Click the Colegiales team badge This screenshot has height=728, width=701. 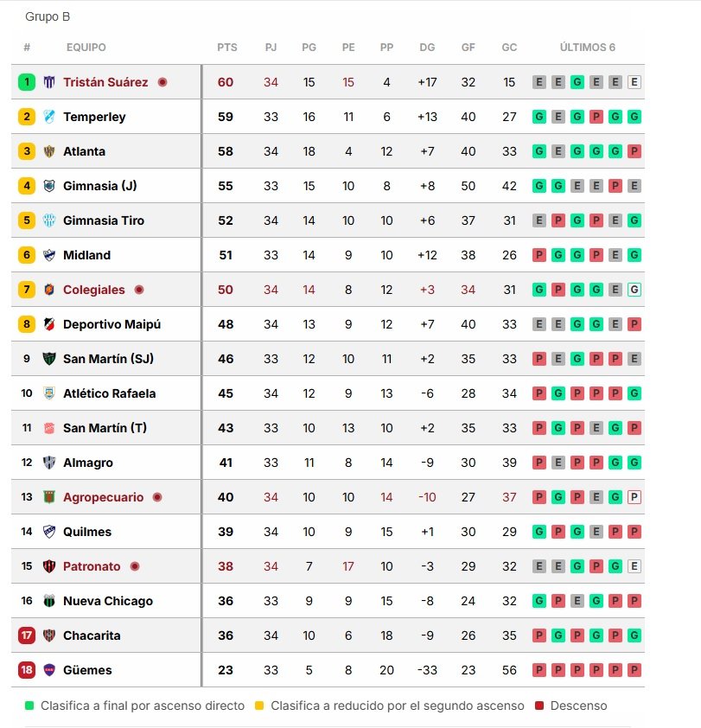coord(49,290)
